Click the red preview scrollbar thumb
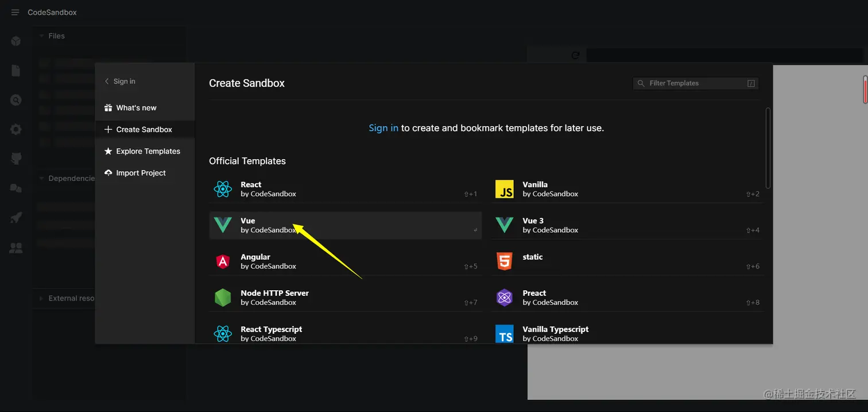 pos(865,90)
